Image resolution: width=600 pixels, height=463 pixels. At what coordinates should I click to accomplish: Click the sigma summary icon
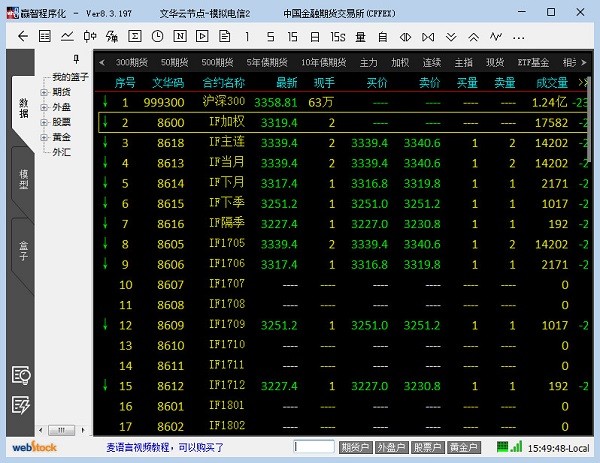[135, 37]
